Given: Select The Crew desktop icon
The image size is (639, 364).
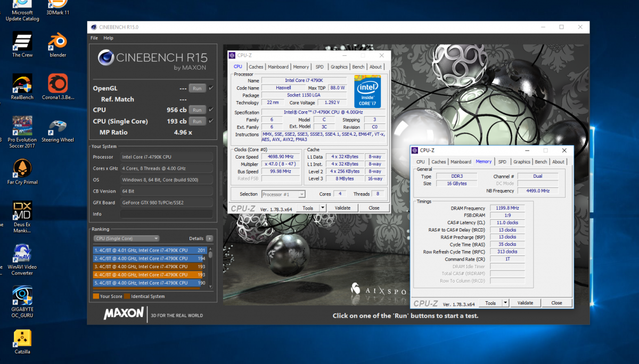Looking at the screenshot, I should [x=22, y=45].
